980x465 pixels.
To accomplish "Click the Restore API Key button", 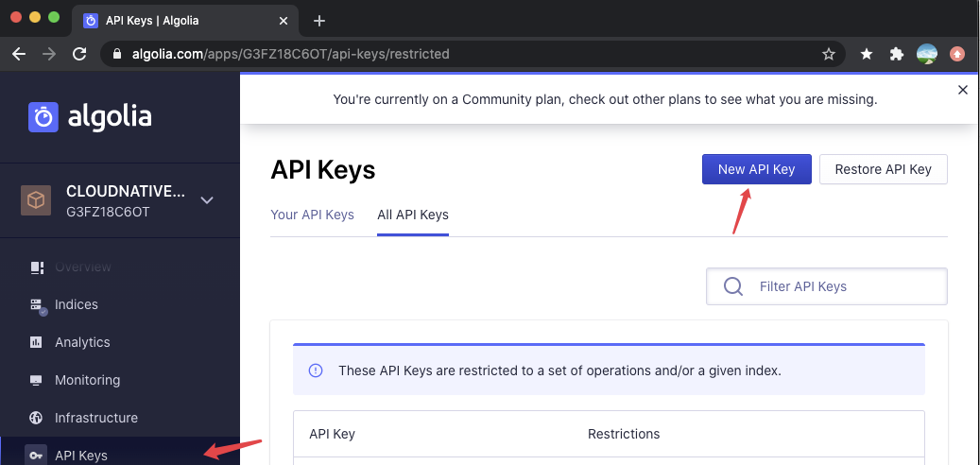I will coord(883,169).
